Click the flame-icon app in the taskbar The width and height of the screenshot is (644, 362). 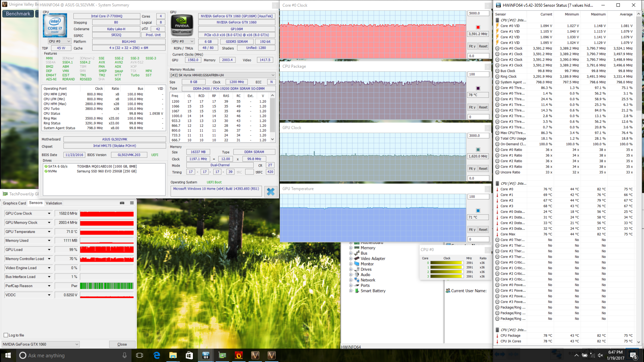pyautogui.click(x=238, y=355)
